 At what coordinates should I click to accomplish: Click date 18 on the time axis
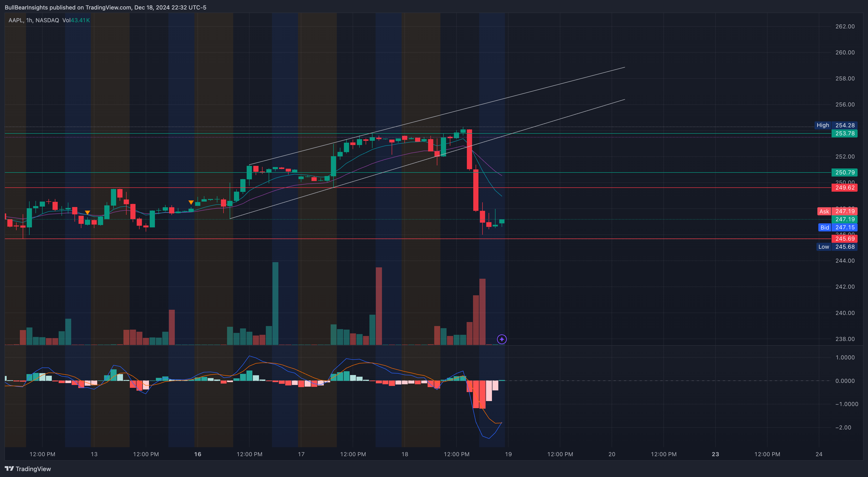coord(405,455)
